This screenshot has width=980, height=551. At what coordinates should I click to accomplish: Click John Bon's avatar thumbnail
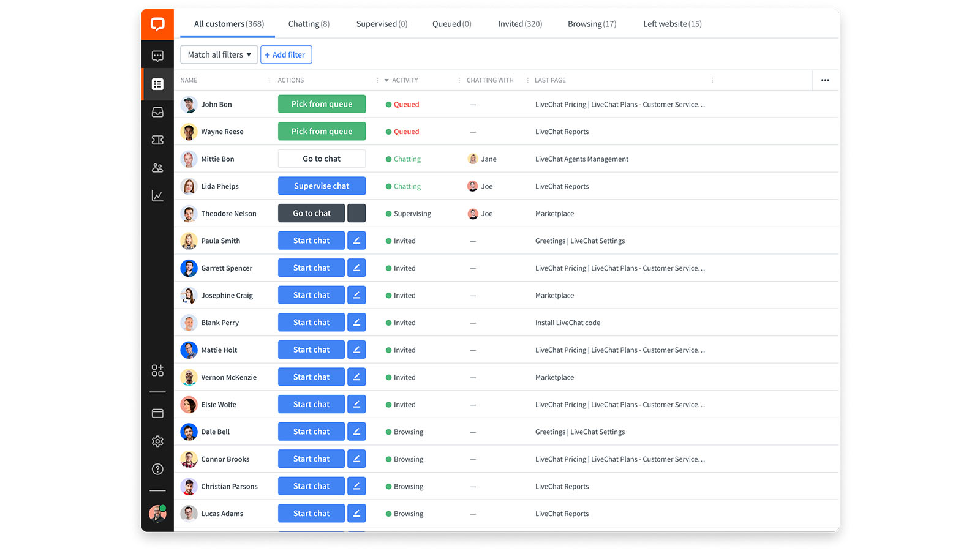[189, 104]
